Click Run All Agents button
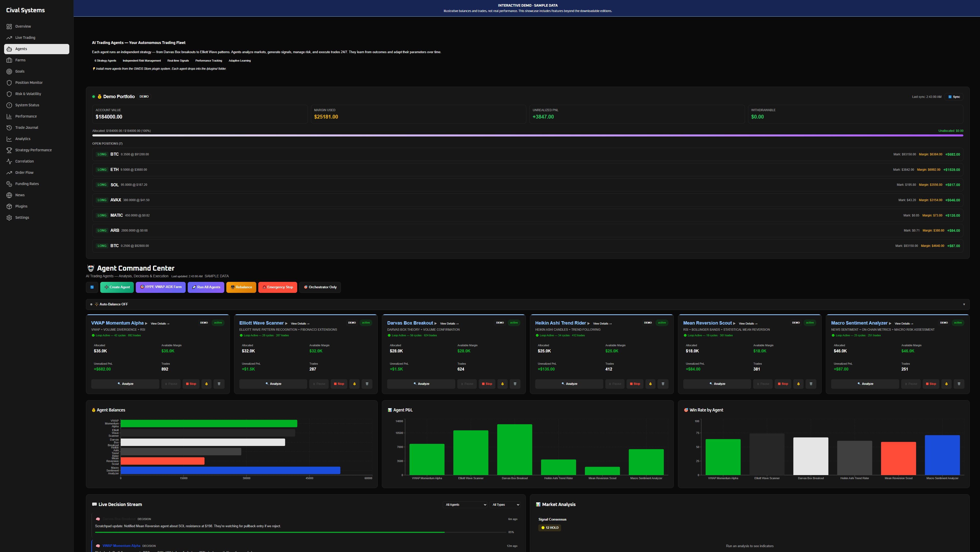The image size is (980, 552). click(206, 287)
